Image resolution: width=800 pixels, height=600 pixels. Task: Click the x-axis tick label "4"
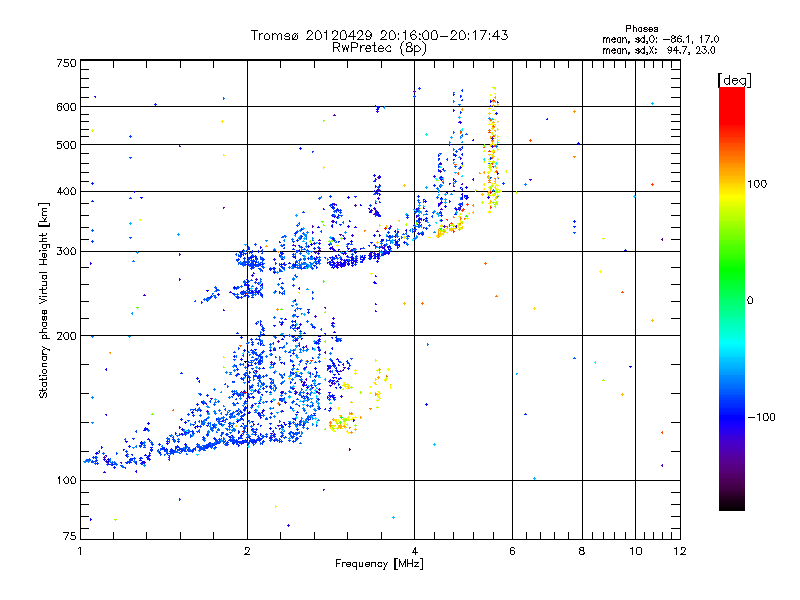coord(414,551)
